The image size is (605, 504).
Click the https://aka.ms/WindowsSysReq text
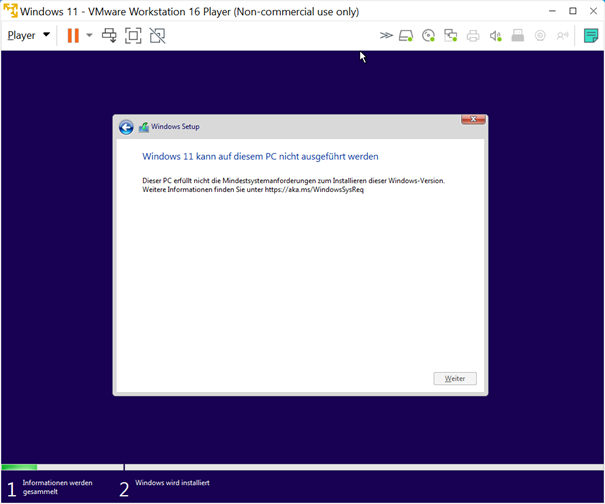click(x=314, y=190)
